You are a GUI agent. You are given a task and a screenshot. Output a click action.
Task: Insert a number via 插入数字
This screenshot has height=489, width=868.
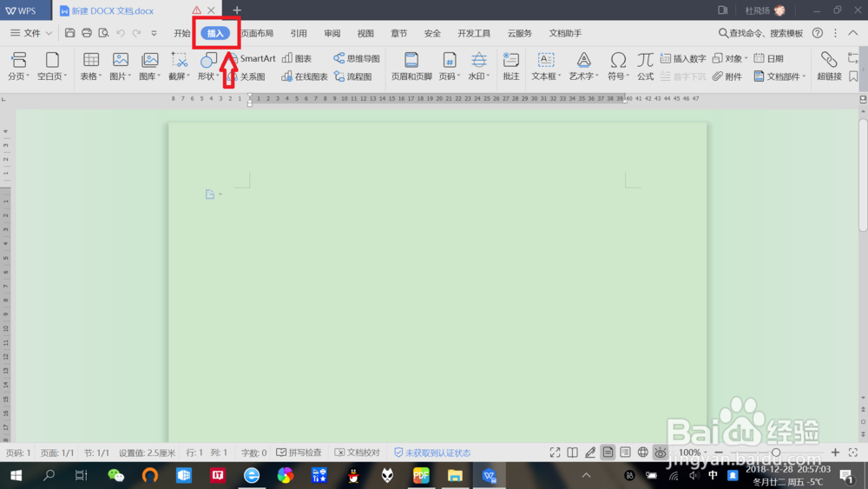(x=683, y=58)
